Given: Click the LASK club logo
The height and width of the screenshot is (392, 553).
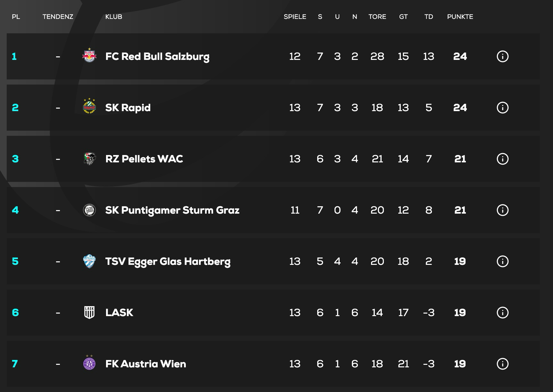Looking at the screenshot, I should click(x=89, y=313).
